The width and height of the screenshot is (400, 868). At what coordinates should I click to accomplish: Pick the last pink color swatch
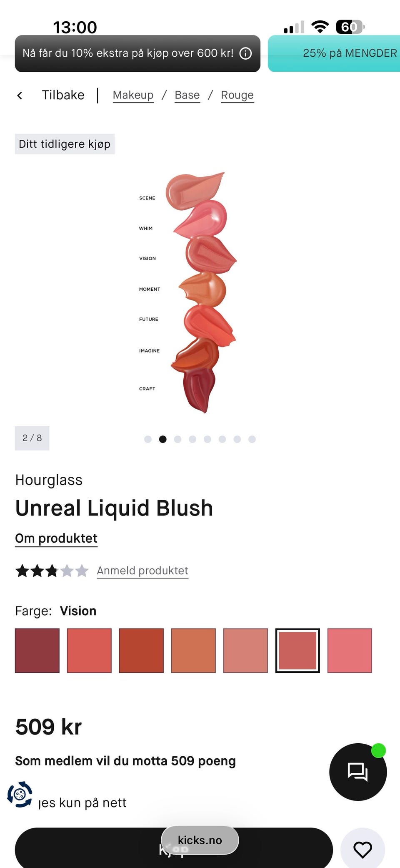tap(350, 650)
